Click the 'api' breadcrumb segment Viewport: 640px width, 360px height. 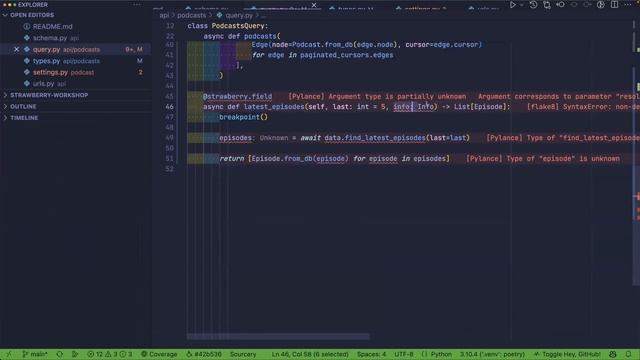(x=164, y=16)
